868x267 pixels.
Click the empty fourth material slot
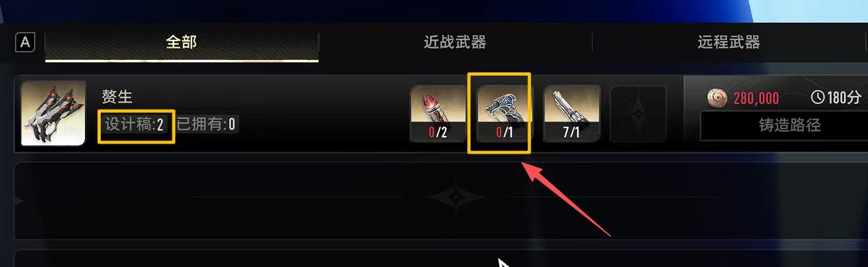tap(638, 113)
